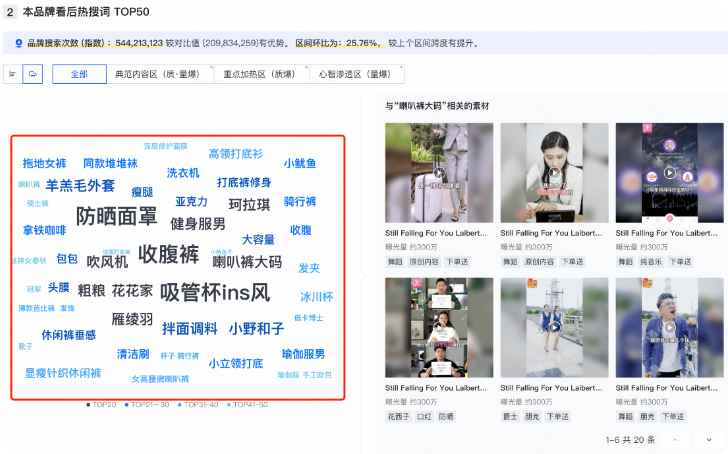Select the word 拿铁咖啡
728x454 pixels.
[45, 230]
